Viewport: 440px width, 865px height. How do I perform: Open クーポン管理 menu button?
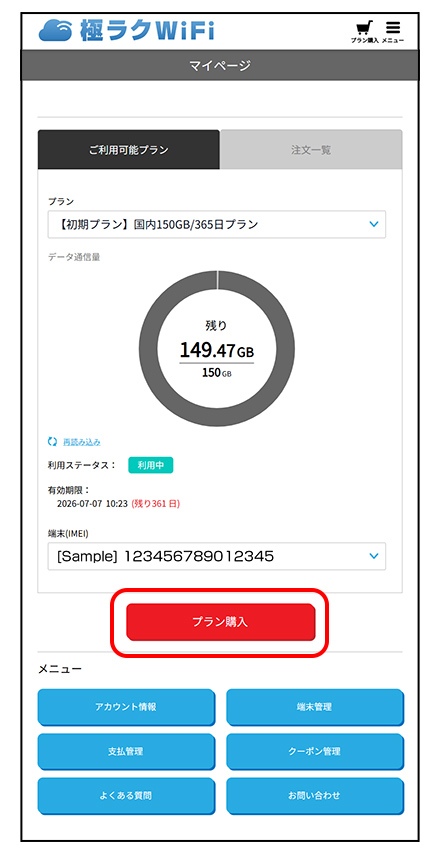[x=315, y=751]
